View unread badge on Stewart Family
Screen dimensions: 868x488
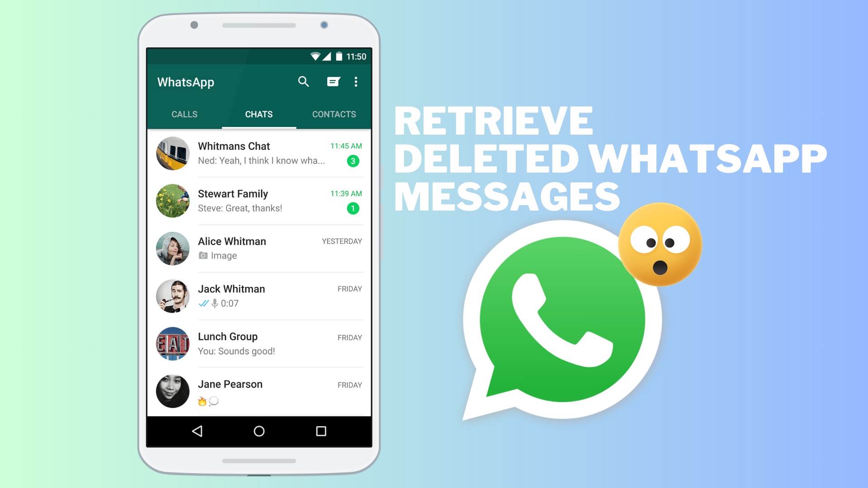pos(353,208)
